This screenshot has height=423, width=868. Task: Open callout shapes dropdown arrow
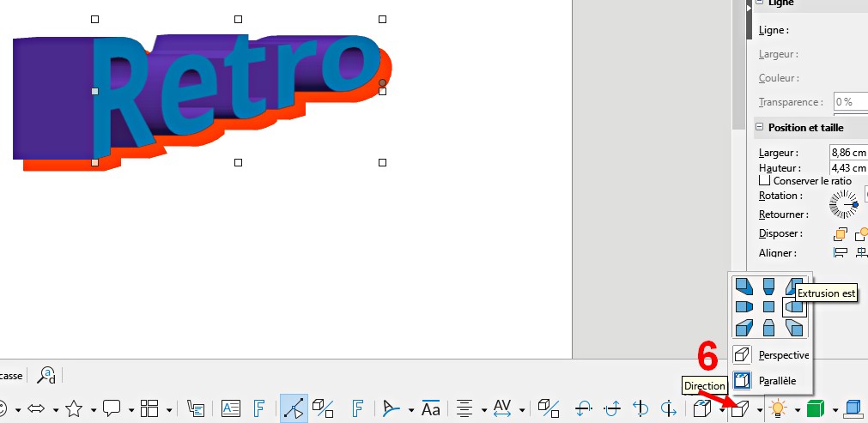click(131, 410)
